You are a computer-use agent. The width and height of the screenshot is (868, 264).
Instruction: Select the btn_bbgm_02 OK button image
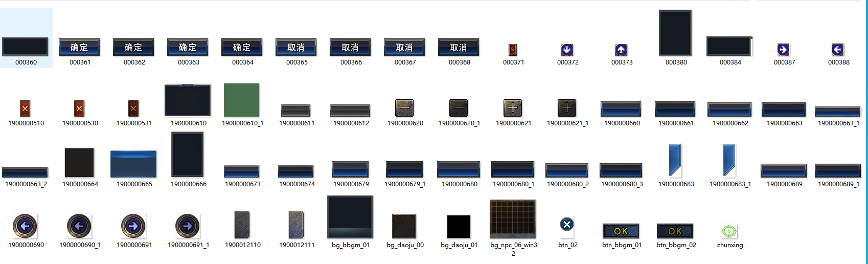(x=675, y=231)
